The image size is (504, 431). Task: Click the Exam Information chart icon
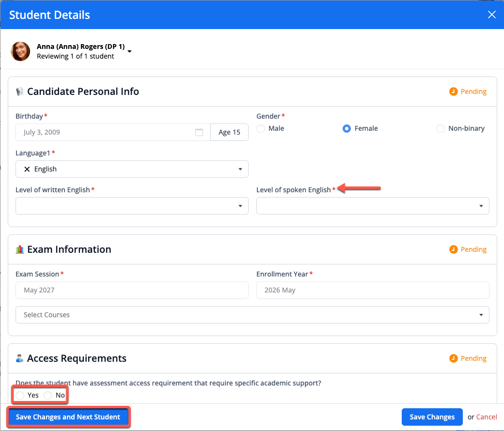click(x=20, y=249)
